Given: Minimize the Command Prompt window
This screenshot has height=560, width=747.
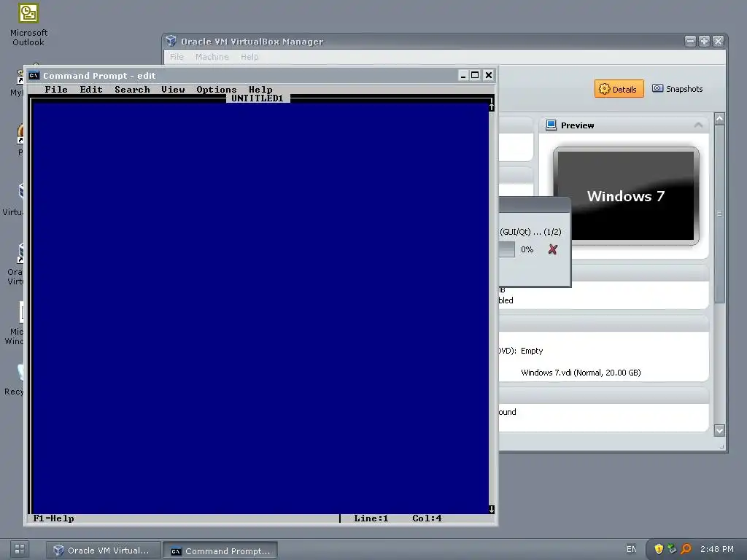Looking at the screenshot, I should (463, 75).
